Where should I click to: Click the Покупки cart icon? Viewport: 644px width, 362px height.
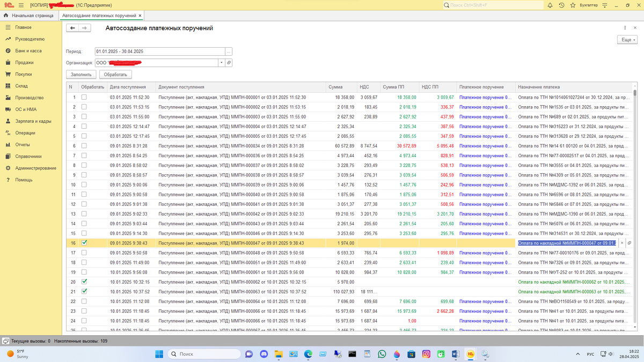tap(8, 75)
